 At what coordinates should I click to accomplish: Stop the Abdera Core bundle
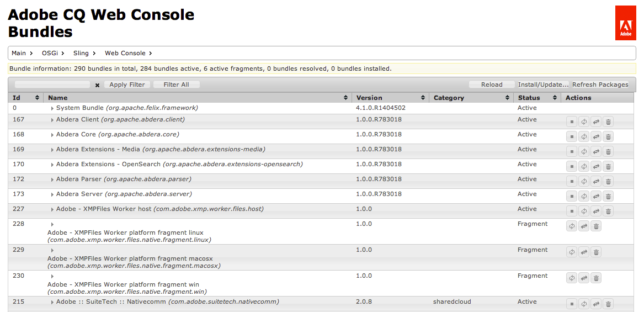[571, 136]
